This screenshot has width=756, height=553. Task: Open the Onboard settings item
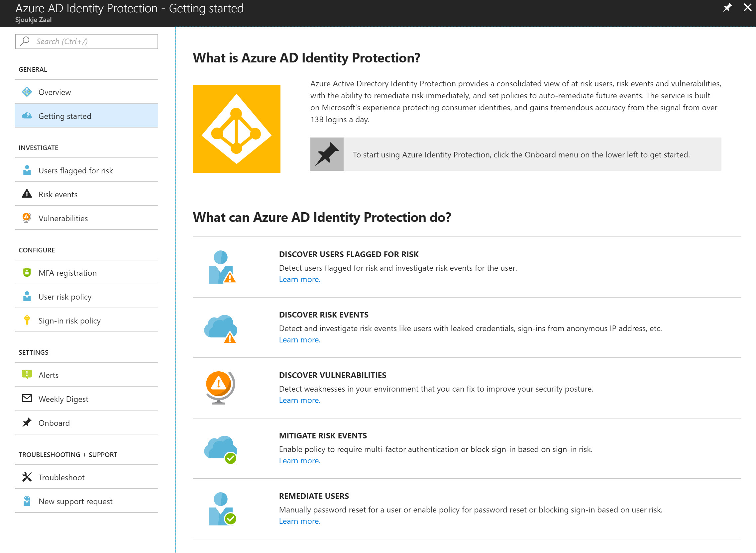pyautogui.click(x=87, y=423)
